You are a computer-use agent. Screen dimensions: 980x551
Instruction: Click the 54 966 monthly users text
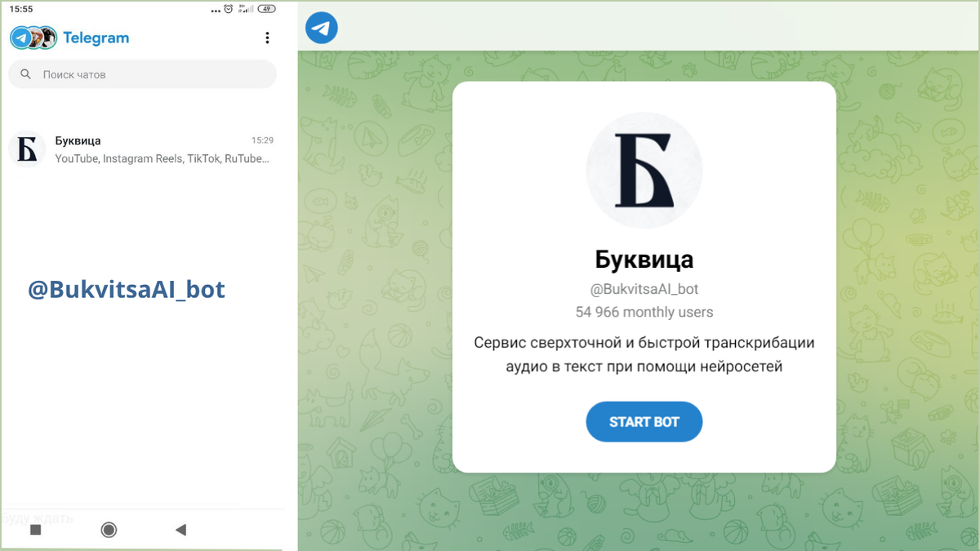tap(644, 312)
